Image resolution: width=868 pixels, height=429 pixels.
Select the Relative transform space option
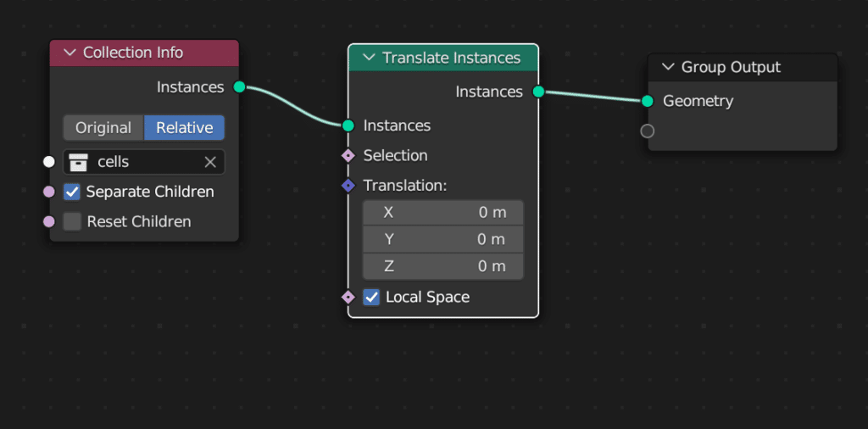[184, 128]
